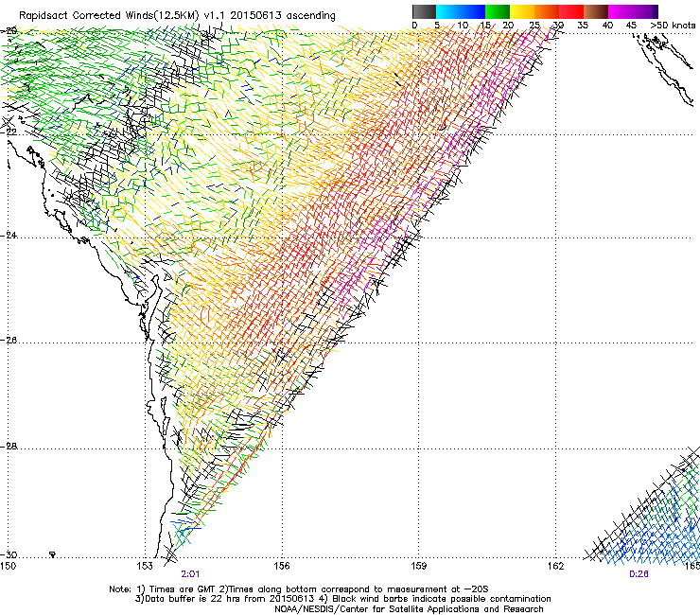The width and height of the screenshot is (700, 615).
Task: Click the -30 latitude axis label
Action: point(9,554)
